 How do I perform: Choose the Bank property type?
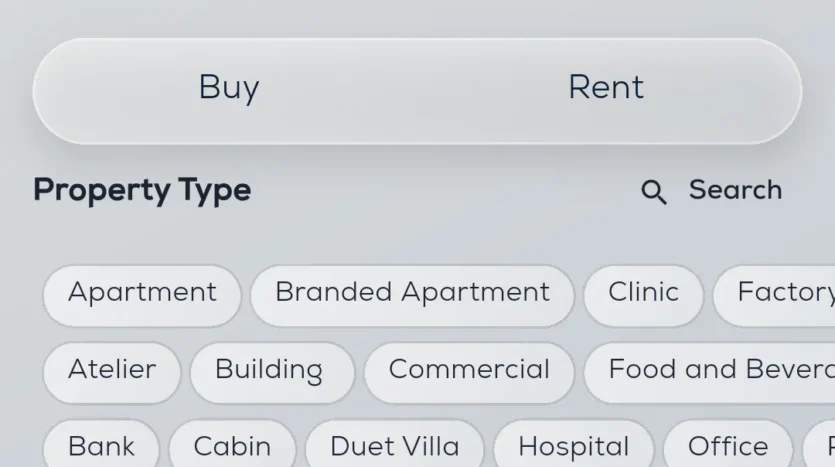(x=102, y=446)
